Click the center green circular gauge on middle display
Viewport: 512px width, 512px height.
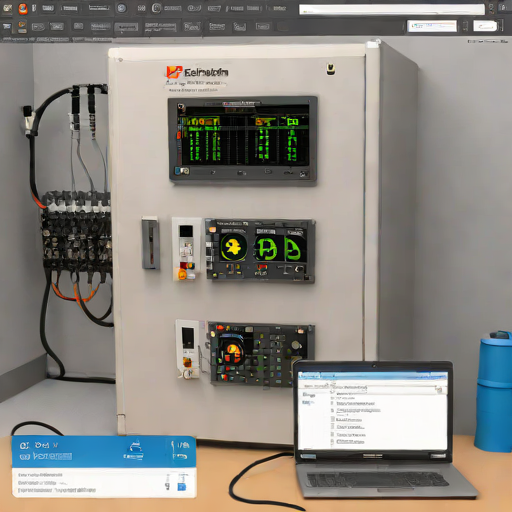[266, 248]
